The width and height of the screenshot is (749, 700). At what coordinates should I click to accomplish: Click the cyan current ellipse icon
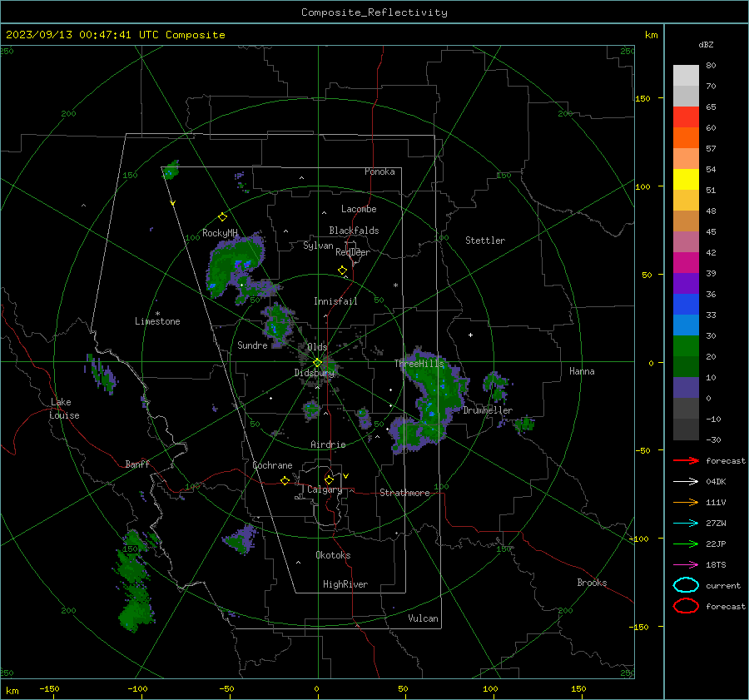686,585
